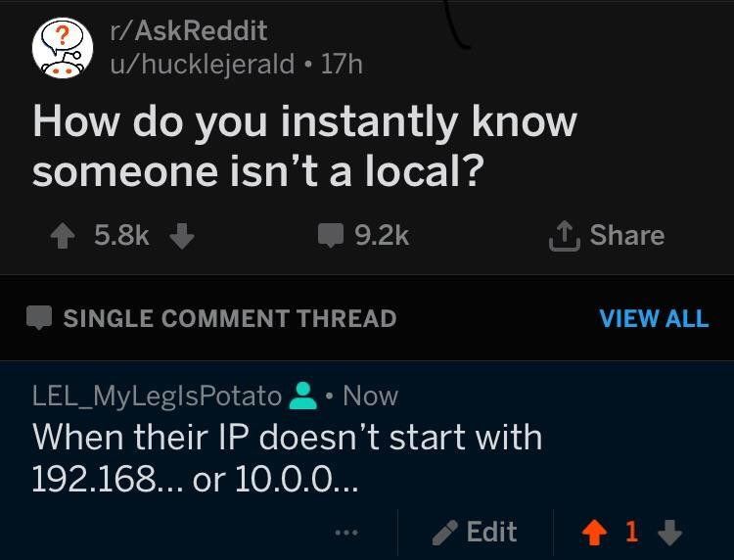Collapse the comment body text
734x560 pixels.
[287, 458]
